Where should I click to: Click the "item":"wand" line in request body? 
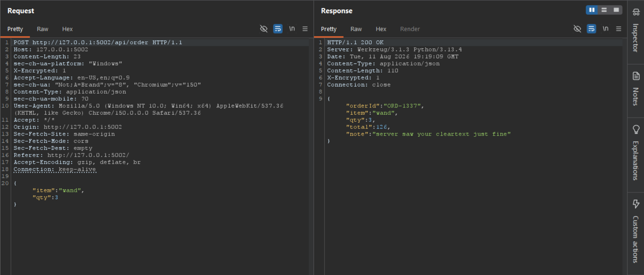[58, 190]
